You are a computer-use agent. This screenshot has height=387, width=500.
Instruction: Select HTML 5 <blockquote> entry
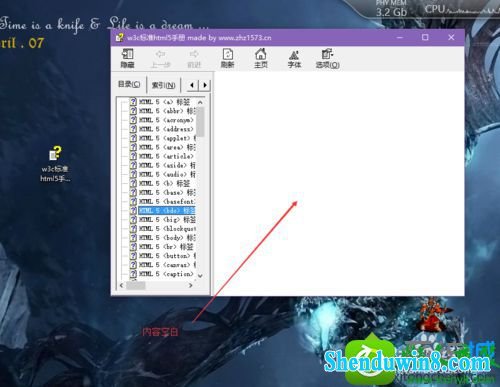[162, 228]
